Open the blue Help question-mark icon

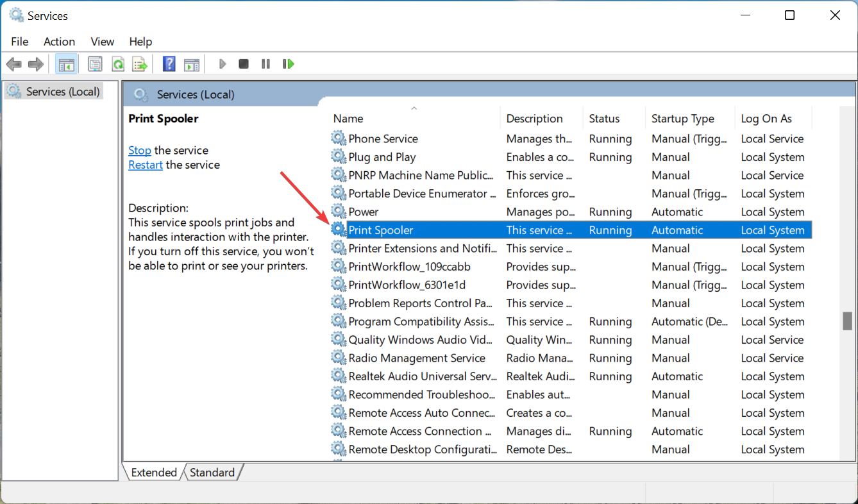169,64
